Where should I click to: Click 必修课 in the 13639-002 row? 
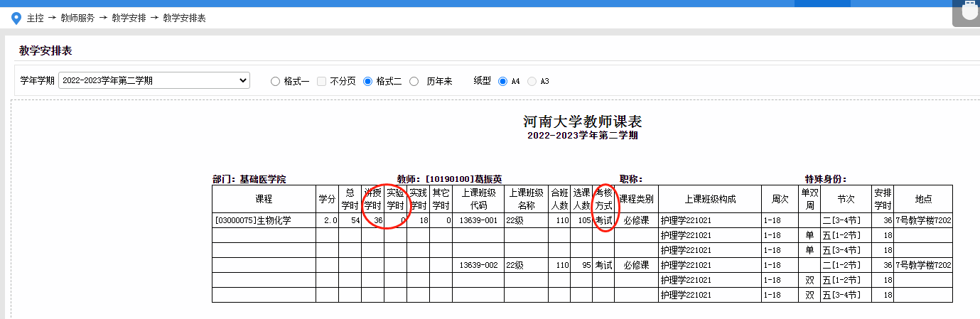[x=636, y=265]
